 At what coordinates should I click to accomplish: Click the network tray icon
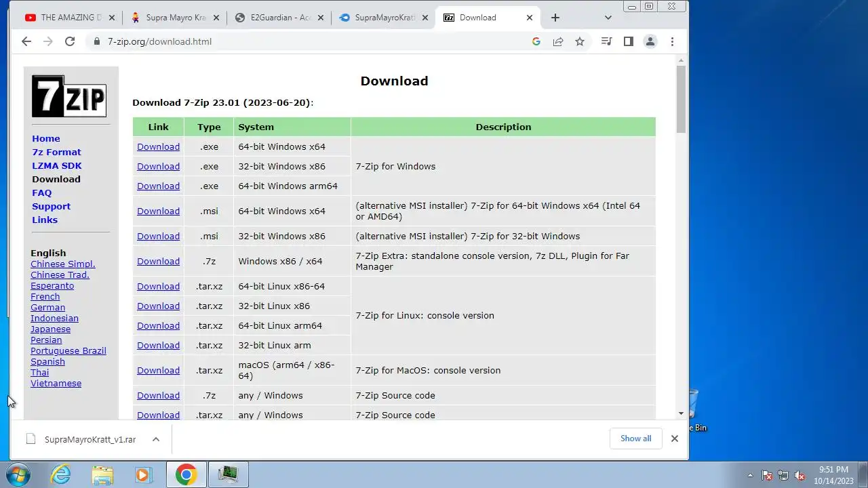pos(783,476)
